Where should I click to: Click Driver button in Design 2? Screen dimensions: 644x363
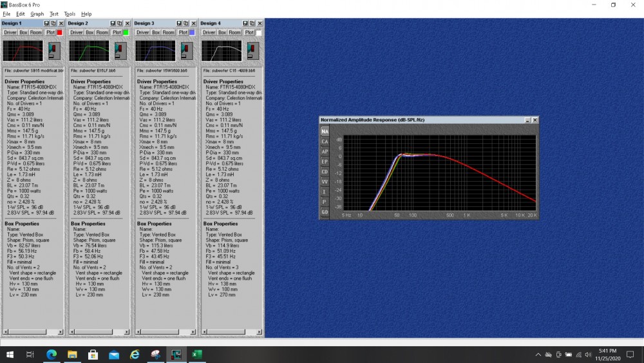point(77,32)
